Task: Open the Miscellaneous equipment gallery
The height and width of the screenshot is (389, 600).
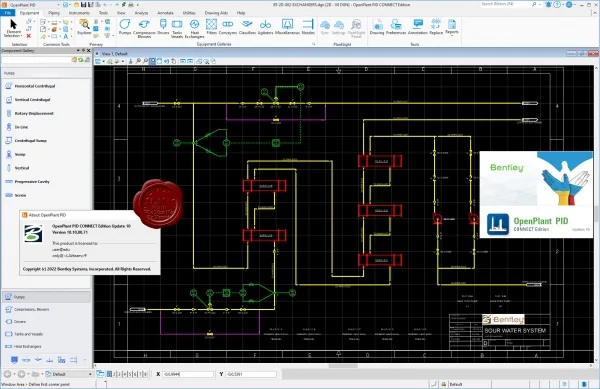Action: pyautogui.click(x=287, y=27)
